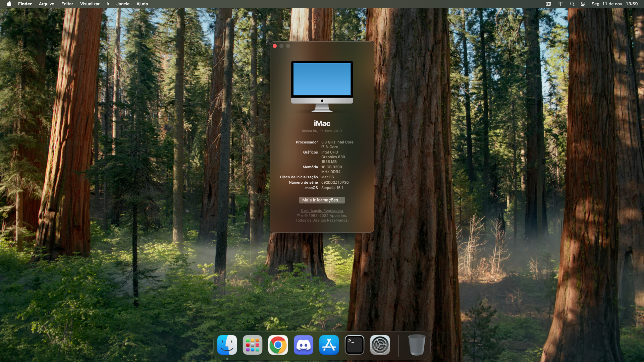644x362 pixels.
Task: Open the Certificação Reguladora link
Action: coord(322,210)
